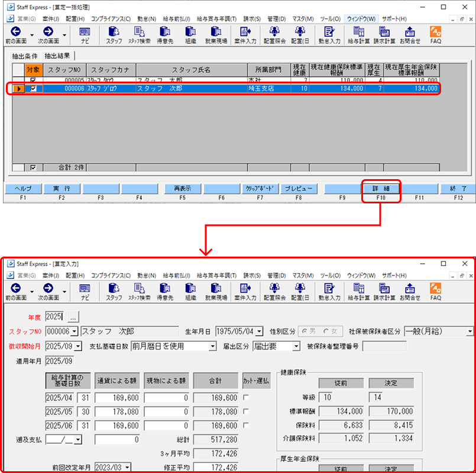Click ヘルプ F1 button
Screen dimensions: 476x473
(23, 189)
